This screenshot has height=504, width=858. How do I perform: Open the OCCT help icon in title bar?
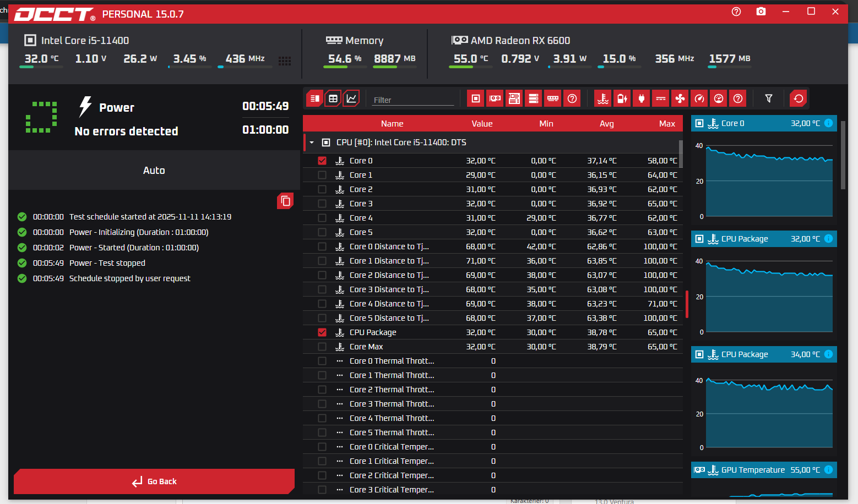point(736,12)
